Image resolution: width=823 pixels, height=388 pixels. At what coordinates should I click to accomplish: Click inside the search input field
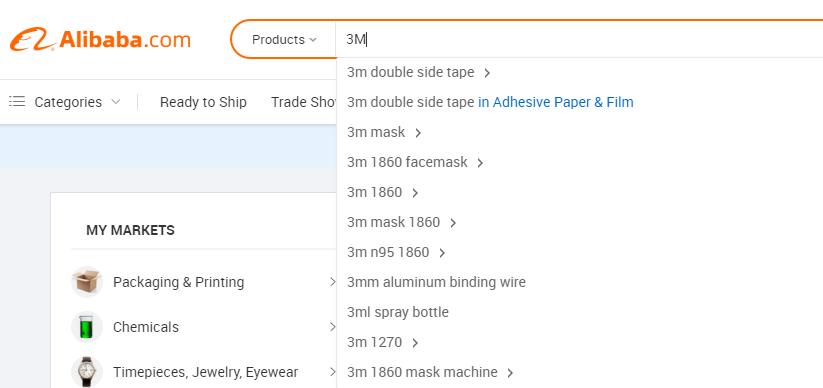coord(579,40)
